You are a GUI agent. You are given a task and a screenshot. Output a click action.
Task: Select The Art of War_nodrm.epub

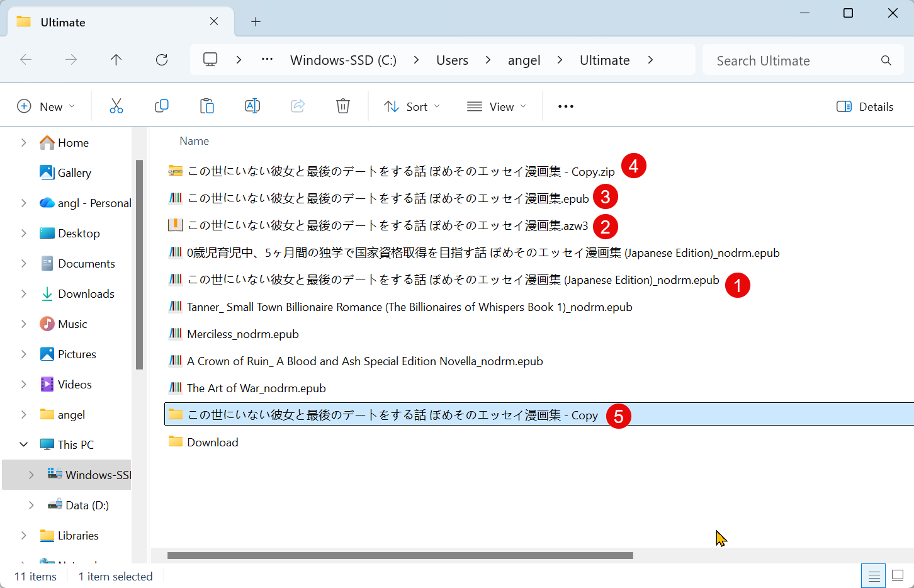point(256,388)
